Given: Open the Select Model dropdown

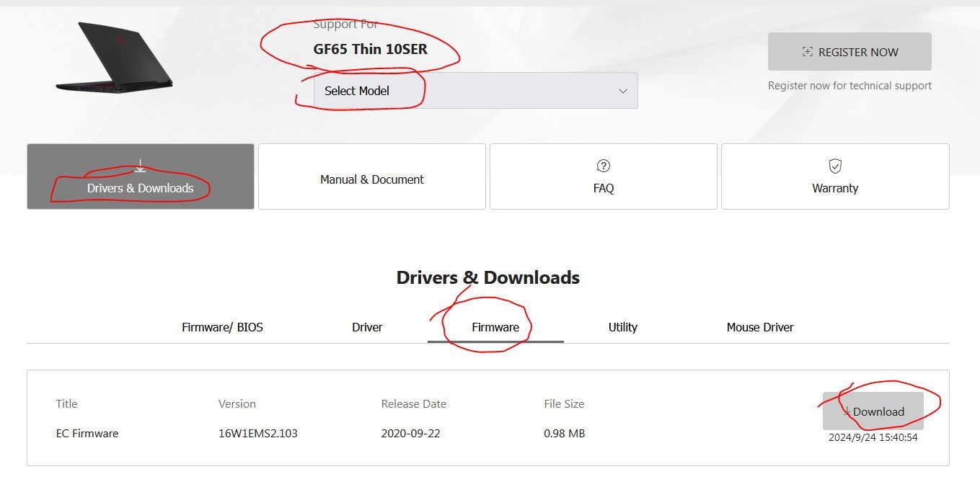Looking at the screenshot, I should 474,91.
